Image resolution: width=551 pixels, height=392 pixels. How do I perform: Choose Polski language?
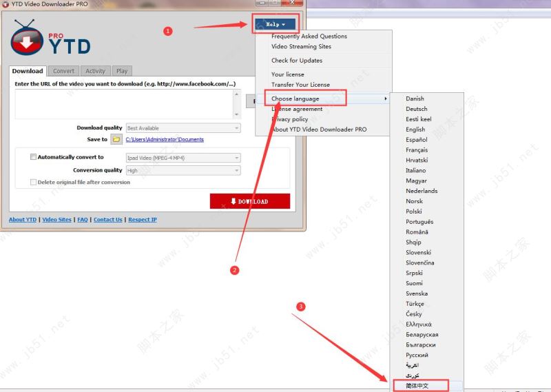tap(426, 212)
